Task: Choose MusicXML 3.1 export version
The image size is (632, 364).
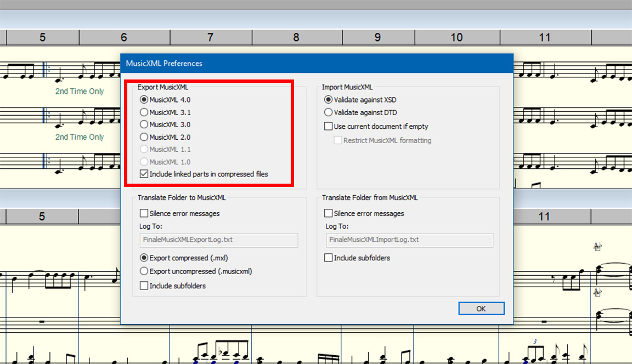Action: 144,112
